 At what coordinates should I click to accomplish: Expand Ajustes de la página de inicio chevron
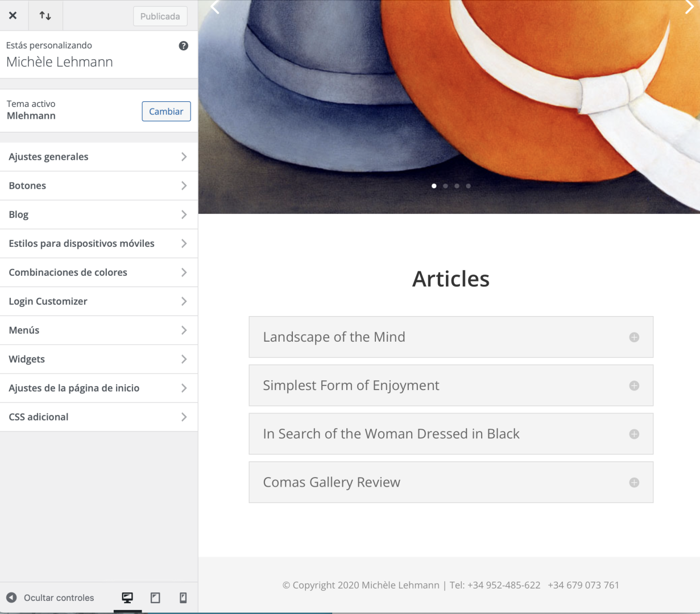[184, 388]
